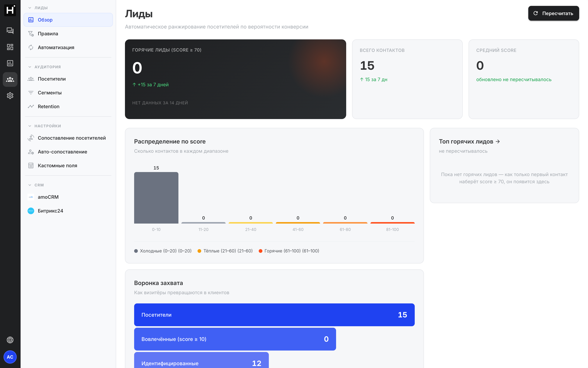Open Автоматизация menu item
588x368 pixels.
[68, 47]
